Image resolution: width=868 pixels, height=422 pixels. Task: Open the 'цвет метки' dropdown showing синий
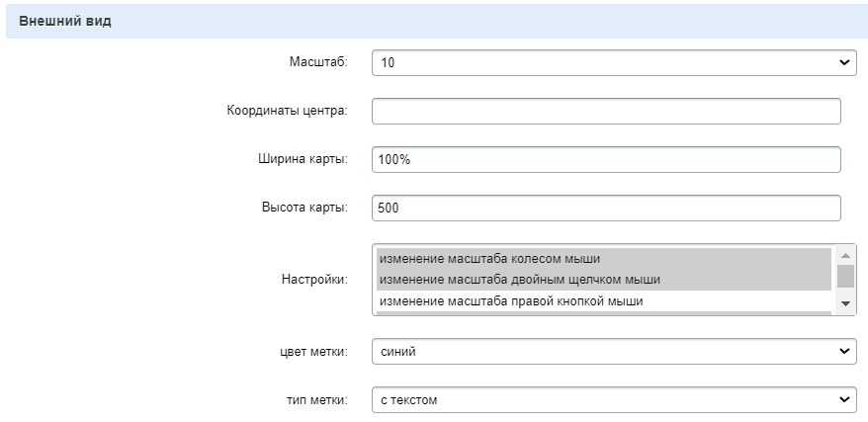(x=613, y=351)
